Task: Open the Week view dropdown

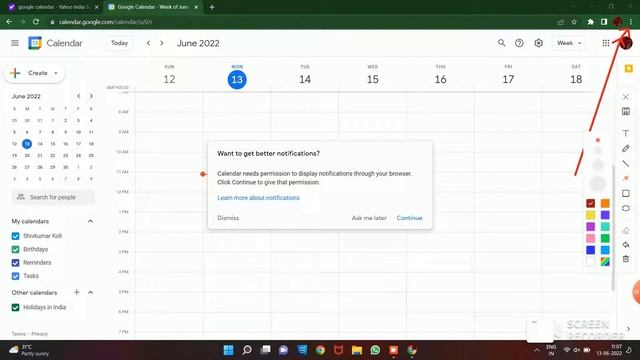Action: (x=569, y=43)
